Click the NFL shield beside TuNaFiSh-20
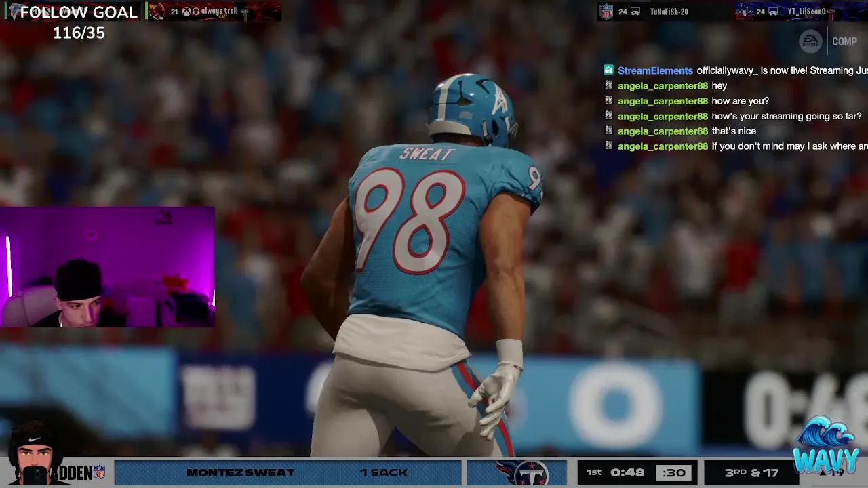Screen dimensions: 868x488 [x=606, y=12]
